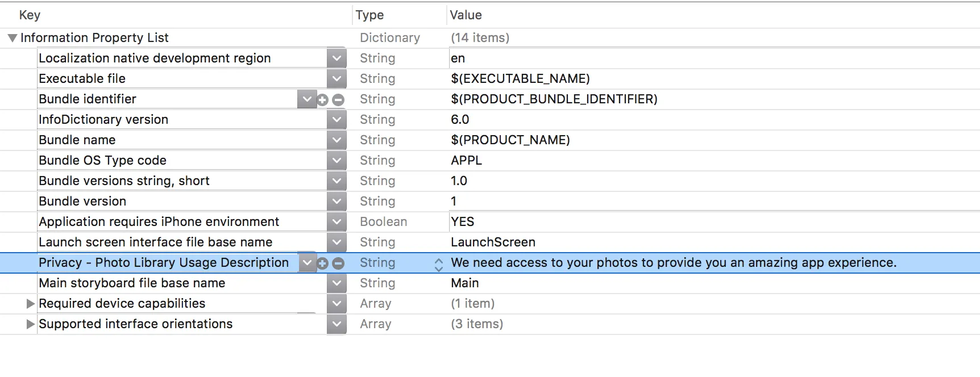Screen dimensions: 980x377
Task: Open key dropdown for Privacy Photo Library row
Action: click(307, 263)
